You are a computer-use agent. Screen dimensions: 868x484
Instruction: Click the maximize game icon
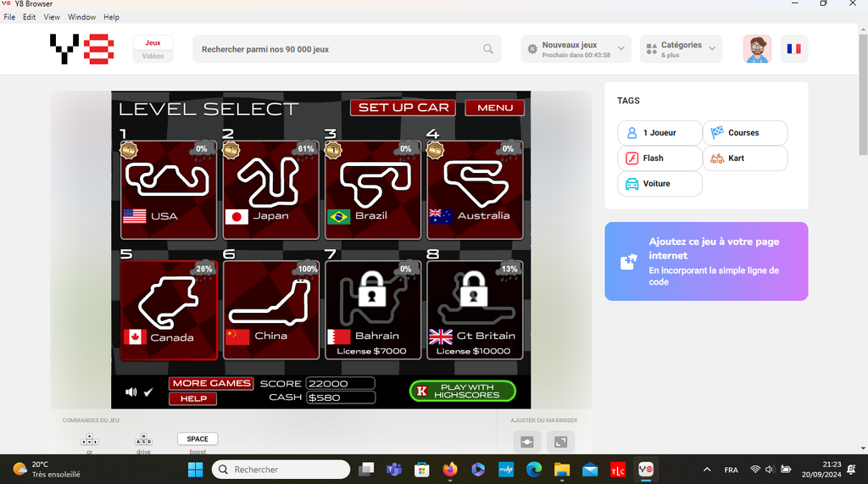(x=561, y=442)
